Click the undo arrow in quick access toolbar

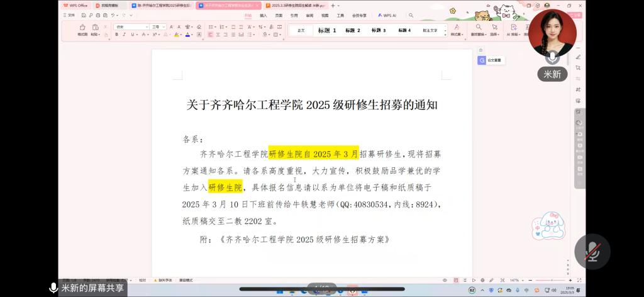point(114,14)
